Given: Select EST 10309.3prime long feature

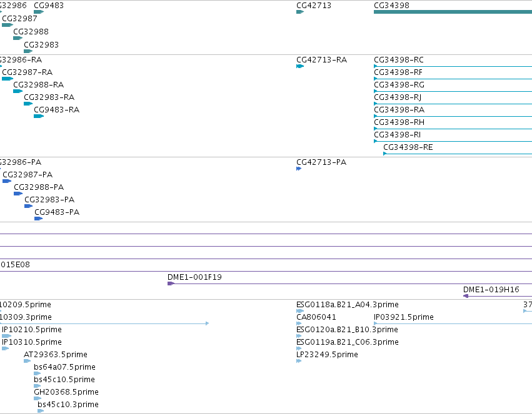Looking at the screenshot, I should pos(104,323).
